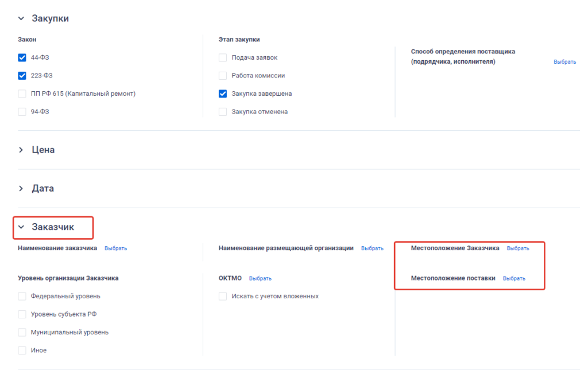Click the Выбрать link next to ОКТМО
The width and height of the screenshot is (588, 370).
pyautogui.click(x=260, y=278)
